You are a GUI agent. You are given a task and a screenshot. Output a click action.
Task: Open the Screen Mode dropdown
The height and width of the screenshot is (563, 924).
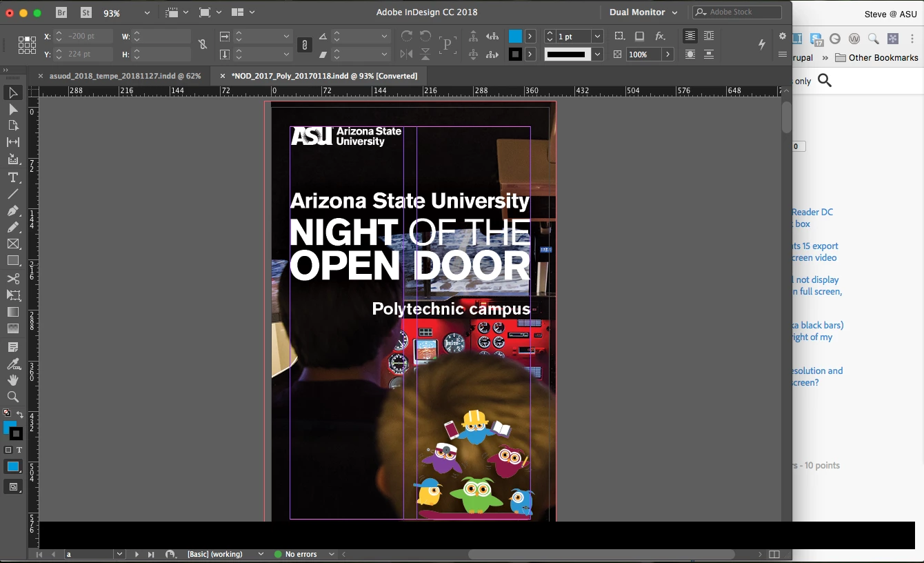pos(210,12)
